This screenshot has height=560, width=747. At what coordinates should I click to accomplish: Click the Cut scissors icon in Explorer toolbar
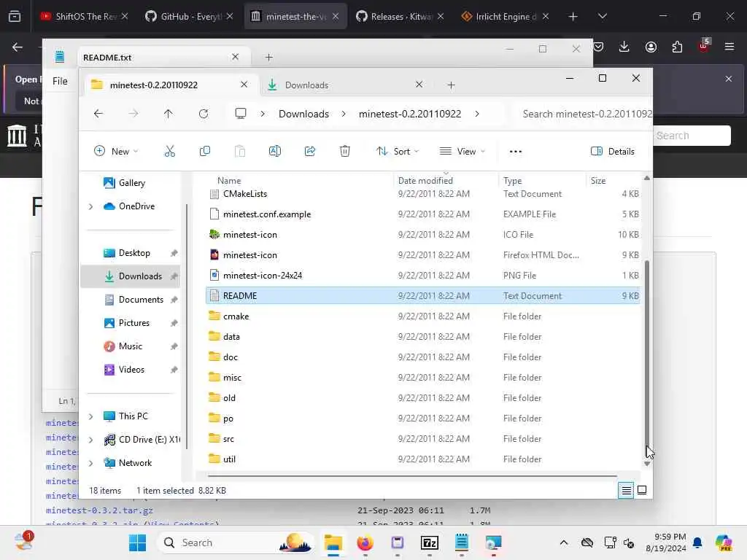click(169, 152)
